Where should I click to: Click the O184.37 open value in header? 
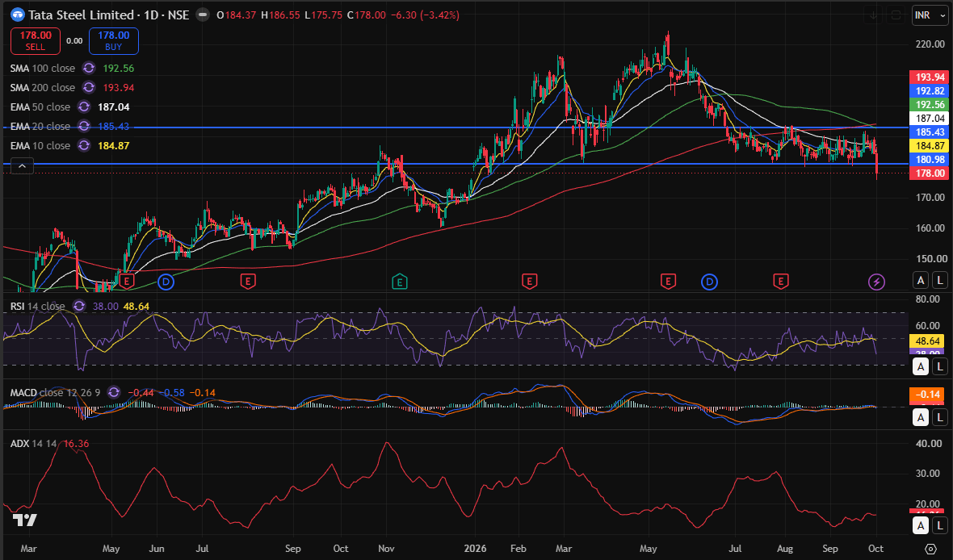(237, 15)
